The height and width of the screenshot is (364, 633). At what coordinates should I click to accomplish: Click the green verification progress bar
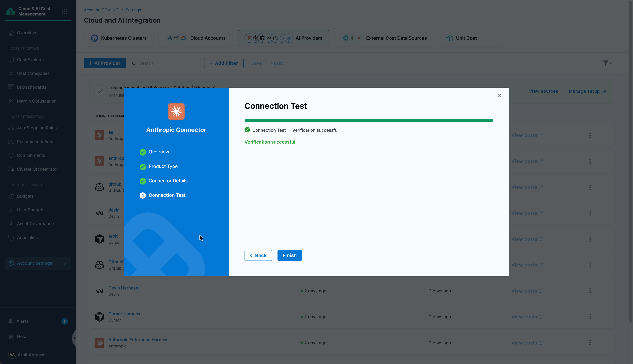tap(369, 120)
